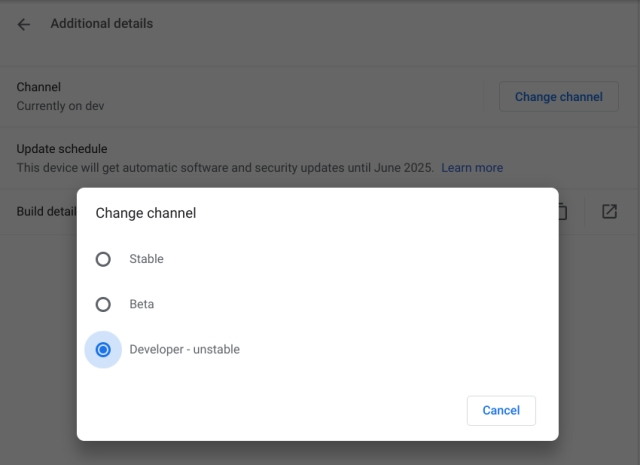Select the Stable channel radio button
This screenshot has width=640, height=465.
tap(103, 259)
